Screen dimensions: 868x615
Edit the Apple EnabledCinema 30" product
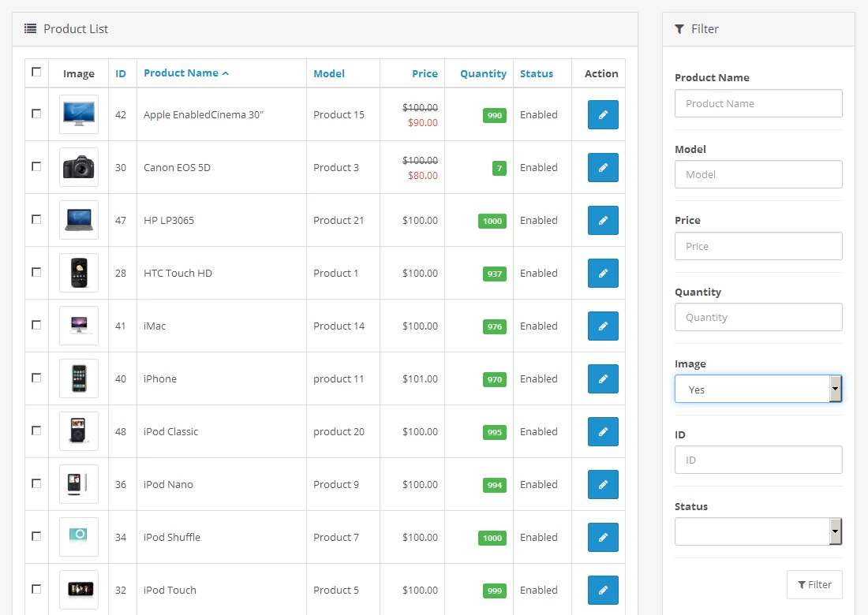pyautogui.click(x=603, y=114)
